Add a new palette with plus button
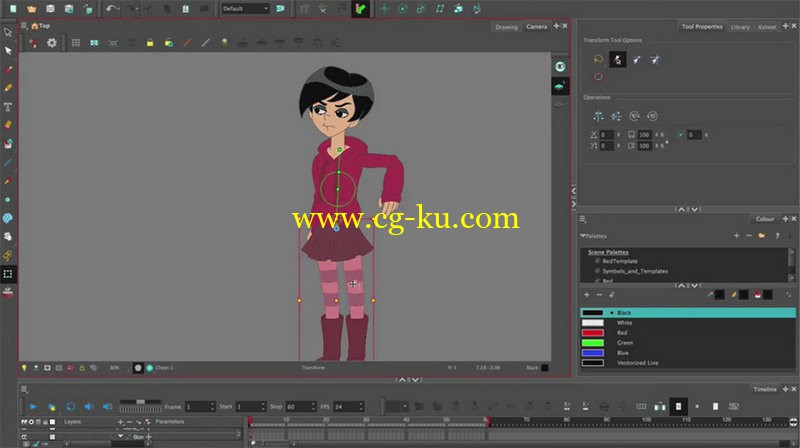This screenshot has width=800, height=448. coord(736,236)
